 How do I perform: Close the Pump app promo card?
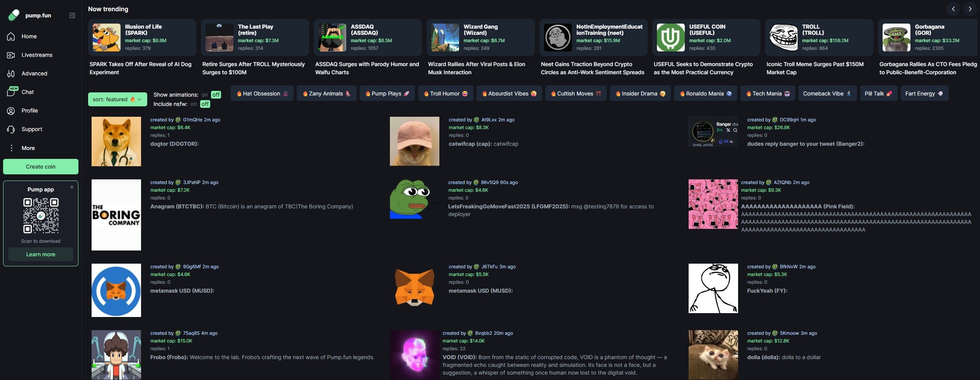pyautogui.click(x=72, y=187)
